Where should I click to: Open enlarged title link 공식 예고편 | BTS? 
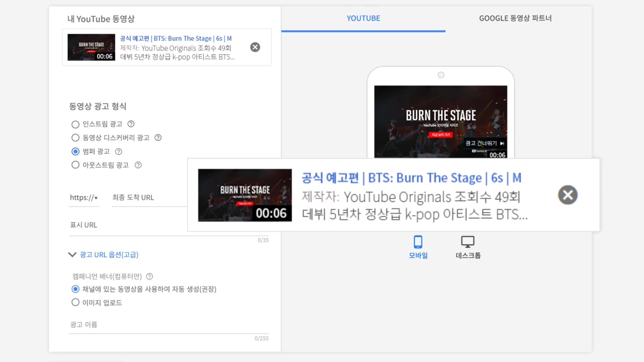(412, 177)
